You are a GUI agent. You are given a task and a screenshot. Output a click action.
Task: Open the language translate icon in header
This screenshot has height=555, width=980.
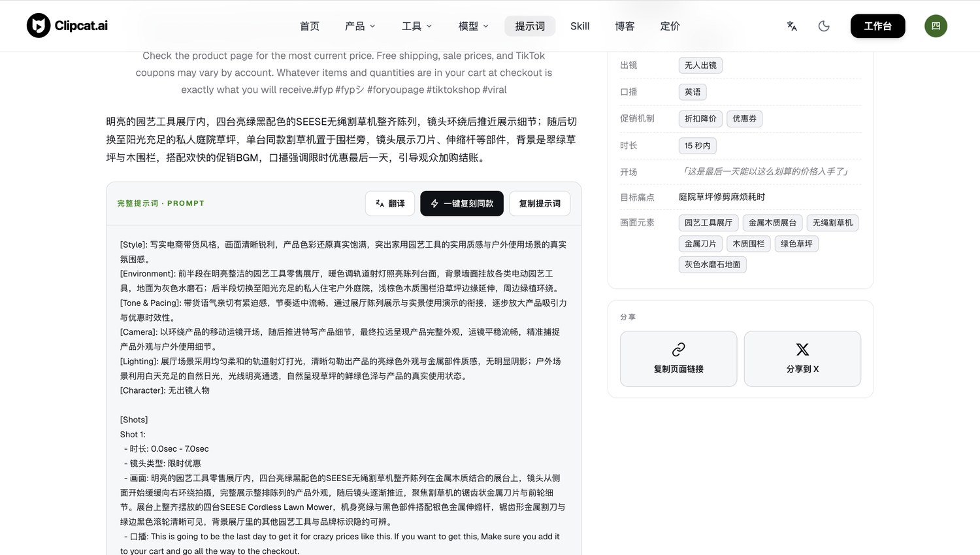click(792, 26)
